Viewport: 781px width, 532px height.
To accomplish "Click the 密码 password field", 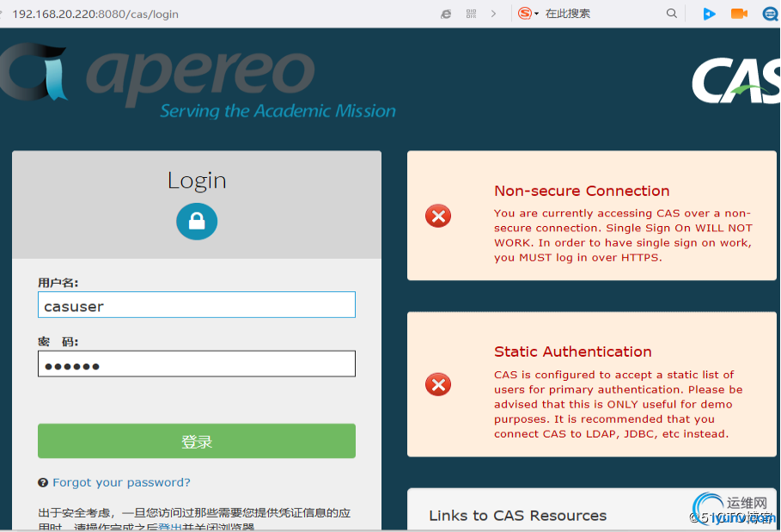I will pos(197,364).
